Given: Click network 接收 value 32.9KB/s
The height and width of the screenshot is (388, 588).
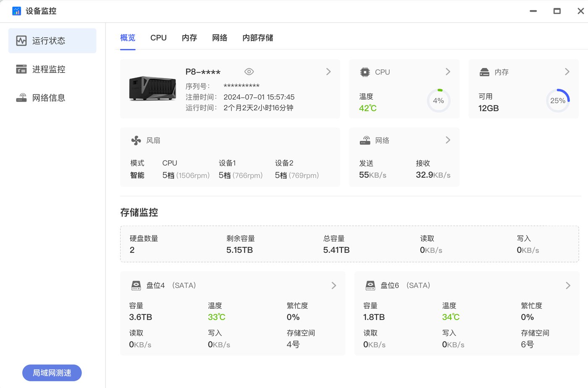Looking at the screenshot, I should coord(433,175).
